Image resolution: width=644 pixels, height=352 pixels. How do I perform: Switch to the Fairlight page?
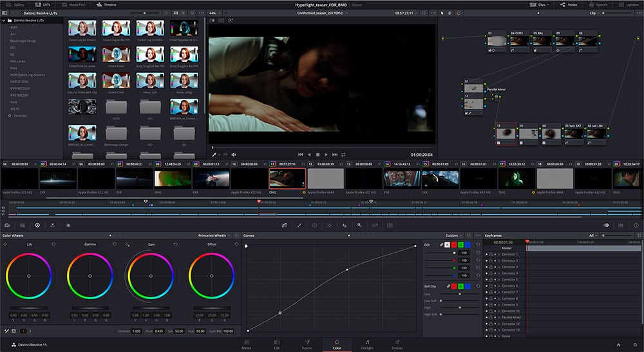[x=367, y=345]
